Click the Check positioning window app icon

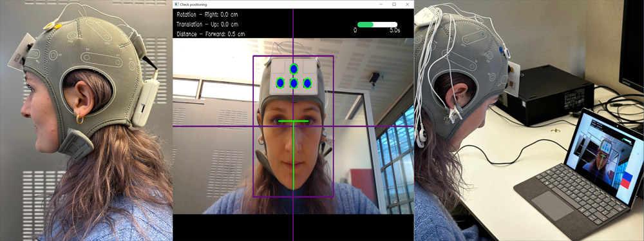pos(176,5)
